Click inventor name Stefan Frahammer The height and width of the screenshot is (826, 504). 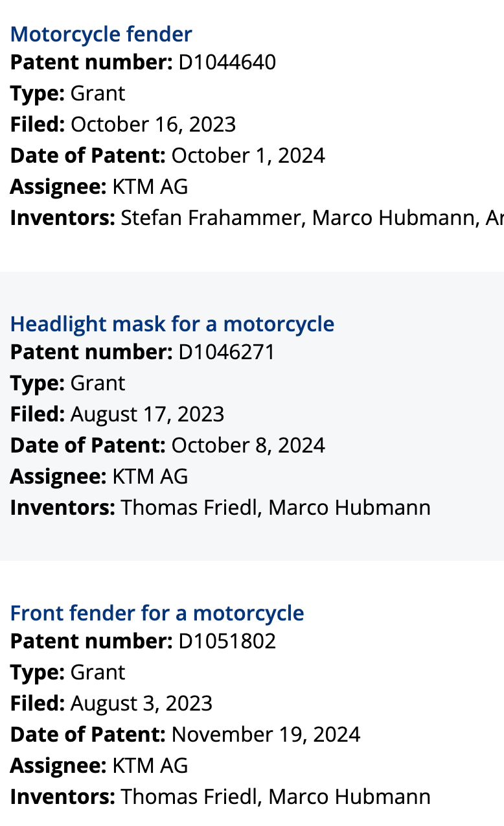click(x=212, y=218)
